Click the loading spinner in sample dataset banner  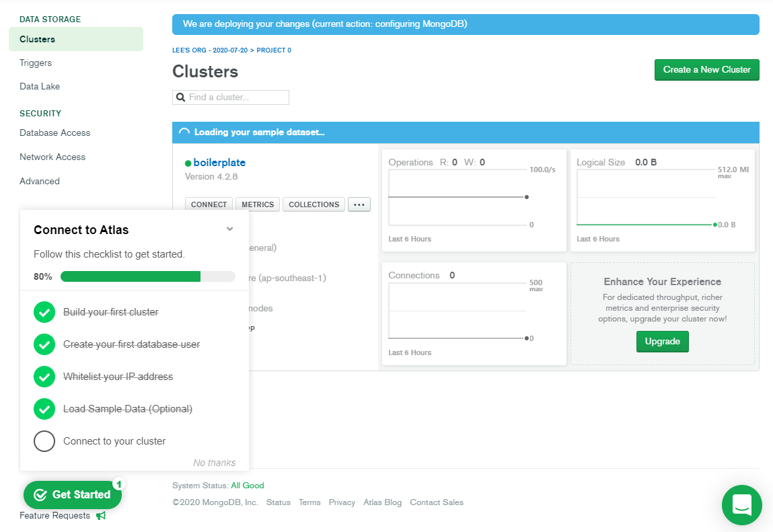point(184,132)
